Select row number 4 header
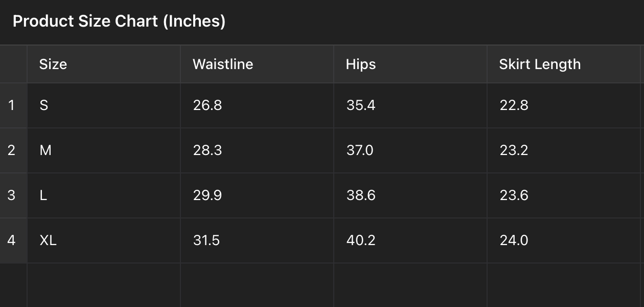 point(13,240)
